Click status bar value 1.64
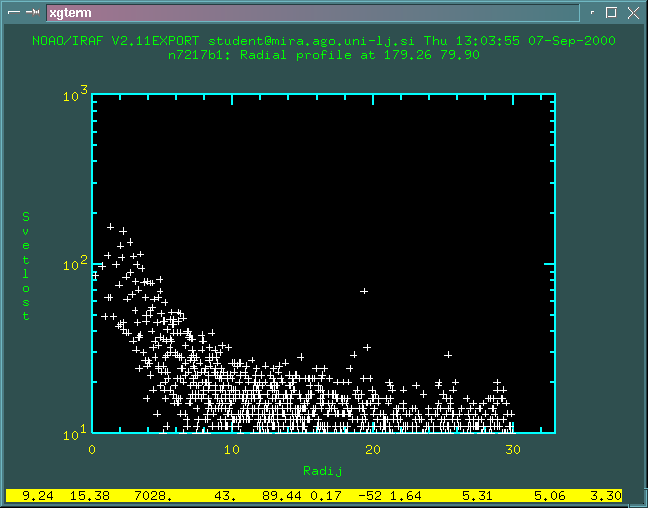This screenshot has width=648, height=508. [405, 496]
